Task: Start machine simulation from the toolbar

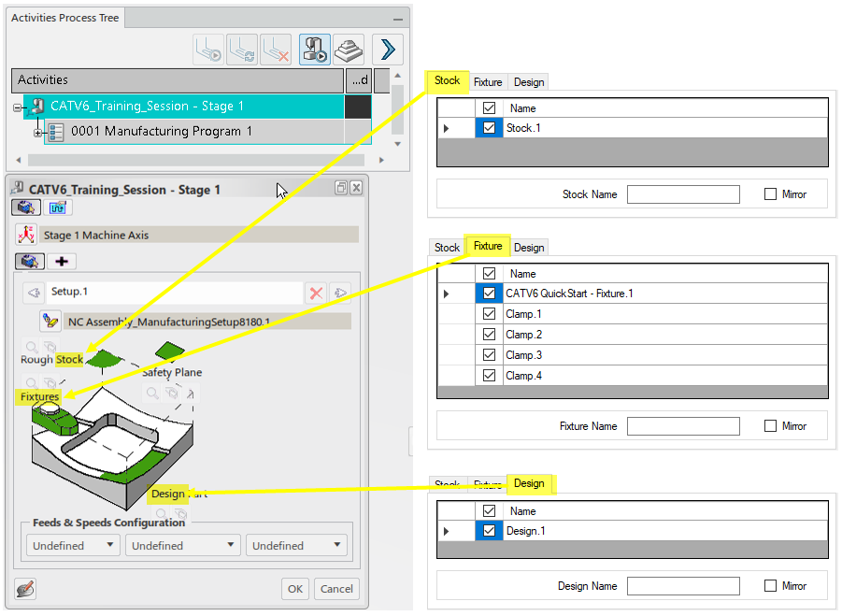Action: [x=315, y=50]
